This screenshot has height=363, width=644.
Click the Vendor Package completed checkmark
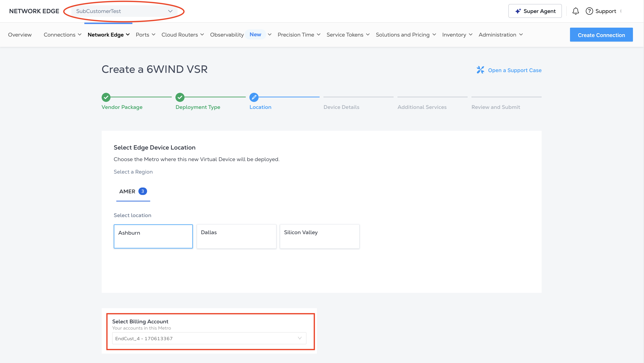coord(106,97)
